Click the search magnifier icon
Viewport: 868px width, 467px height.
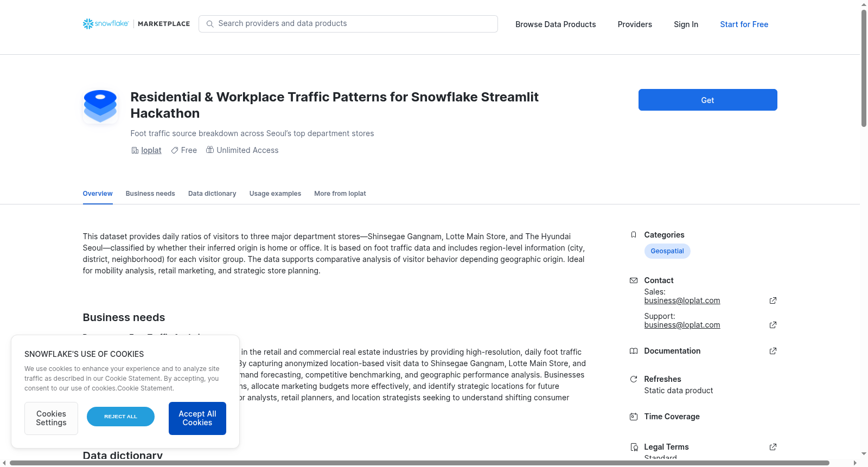coord(210,24)
